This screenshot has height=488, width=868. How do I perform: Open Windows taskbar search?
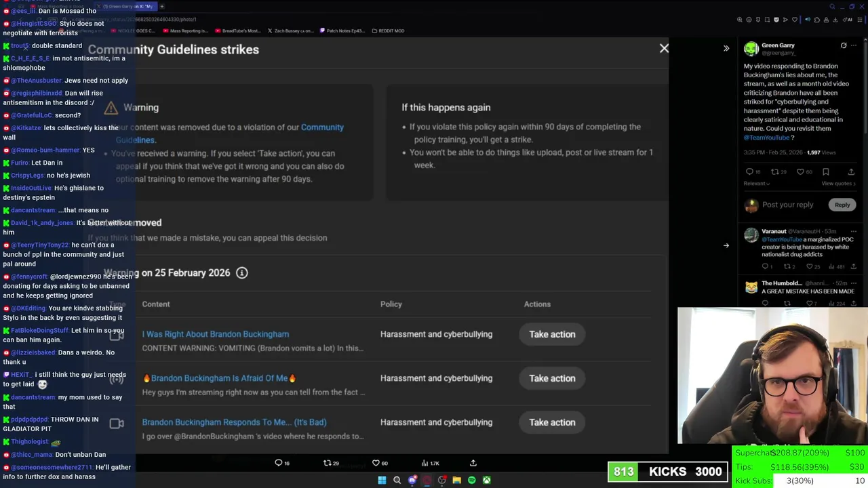coord(397,481)
